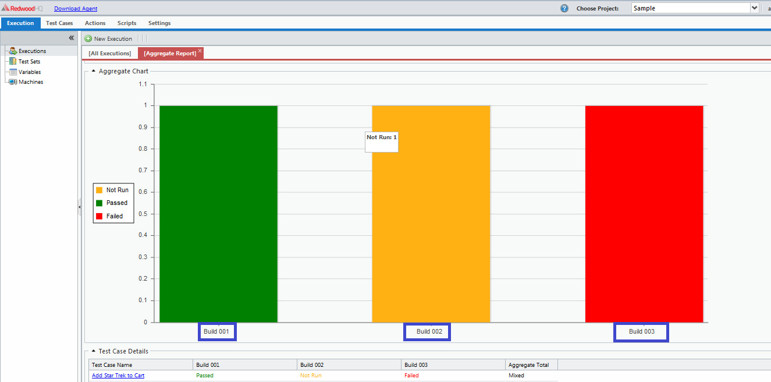This screenshot has height=382, width=771.
Task: Click the Variables tree icon
Action: pos(13,72)
